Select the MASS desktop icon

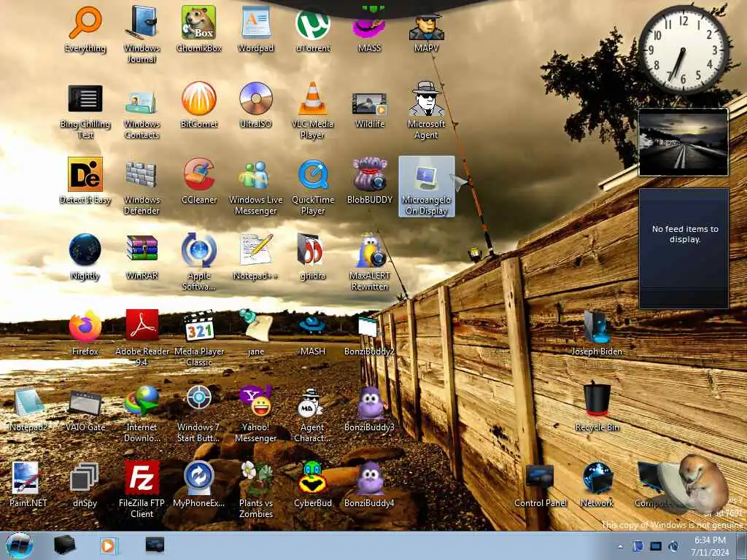(369, 34)
